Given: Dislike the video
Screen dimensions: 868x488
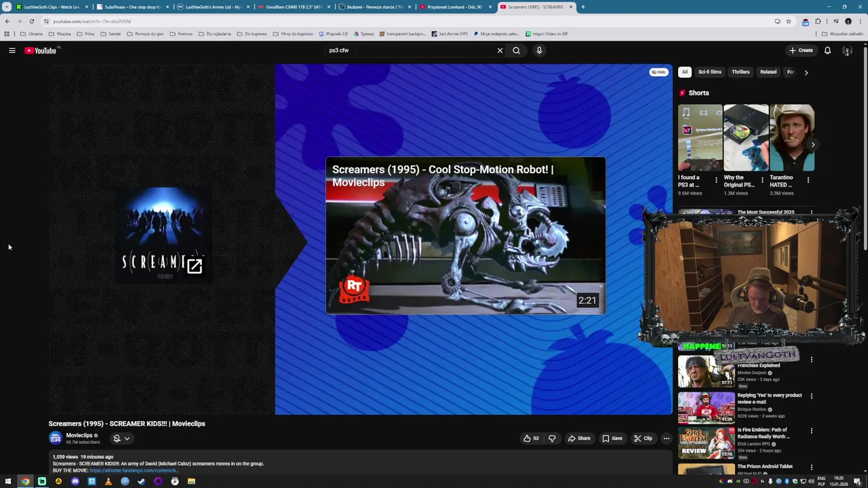Looking at the screenshot, I should point(552,439).
